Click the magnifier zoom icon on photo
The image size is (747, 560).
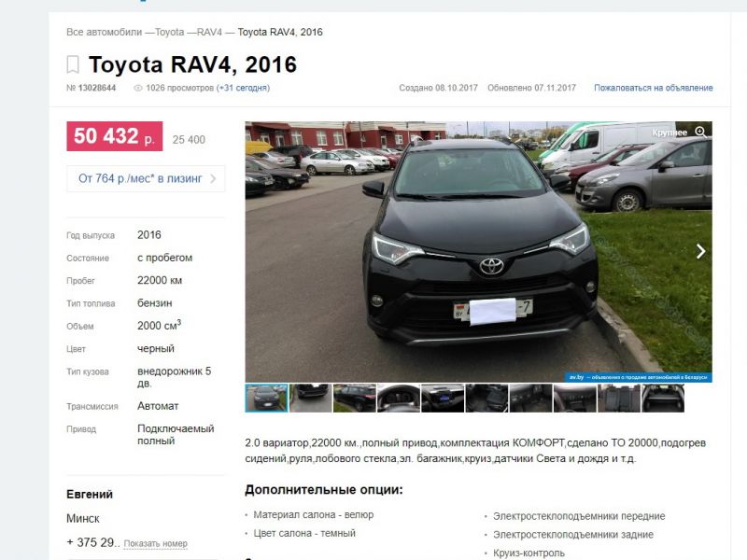pyautogui.click(x=700, y=132)
